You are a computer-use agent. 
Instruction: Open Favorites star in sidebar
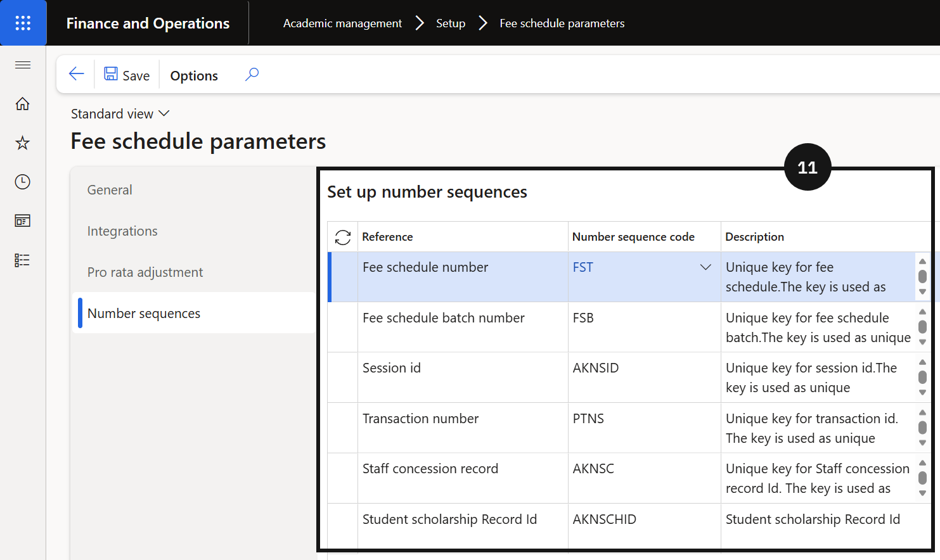23,143
